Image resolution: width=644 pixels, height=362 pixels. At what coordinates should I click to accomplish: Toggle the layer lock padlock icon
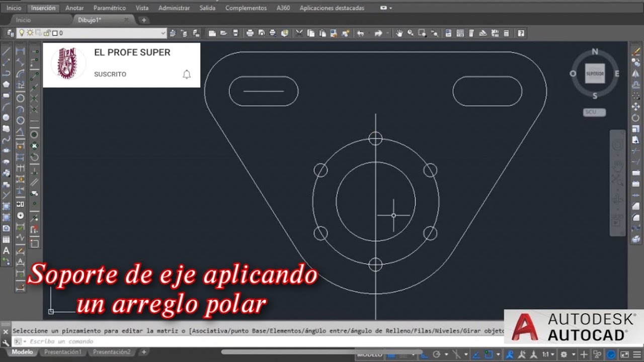pos(47,33)
